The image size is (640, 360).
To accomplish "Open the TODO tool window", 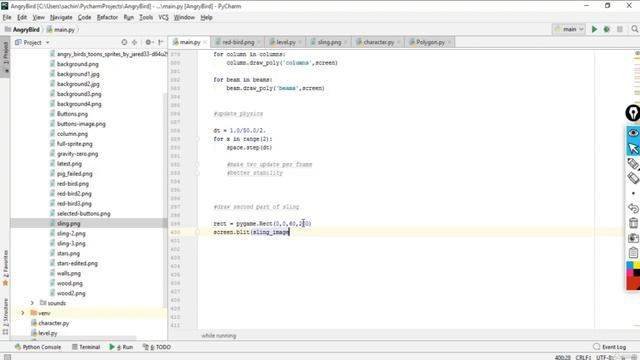I will (x=157, y=347).
